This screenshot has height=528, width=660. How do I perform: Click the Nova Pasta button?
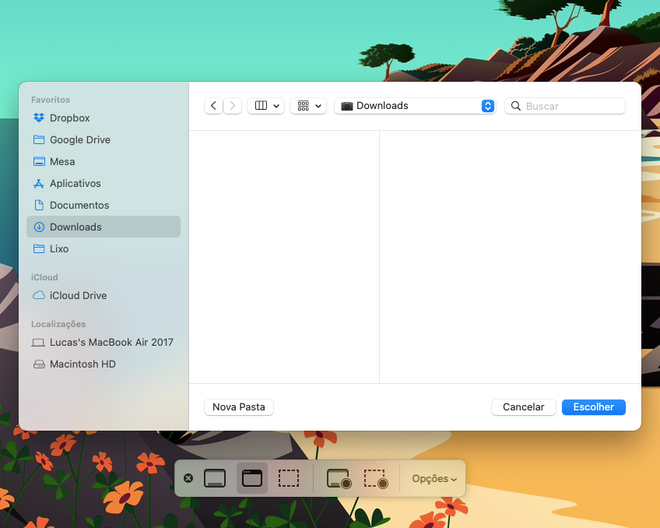click(239, 407)
